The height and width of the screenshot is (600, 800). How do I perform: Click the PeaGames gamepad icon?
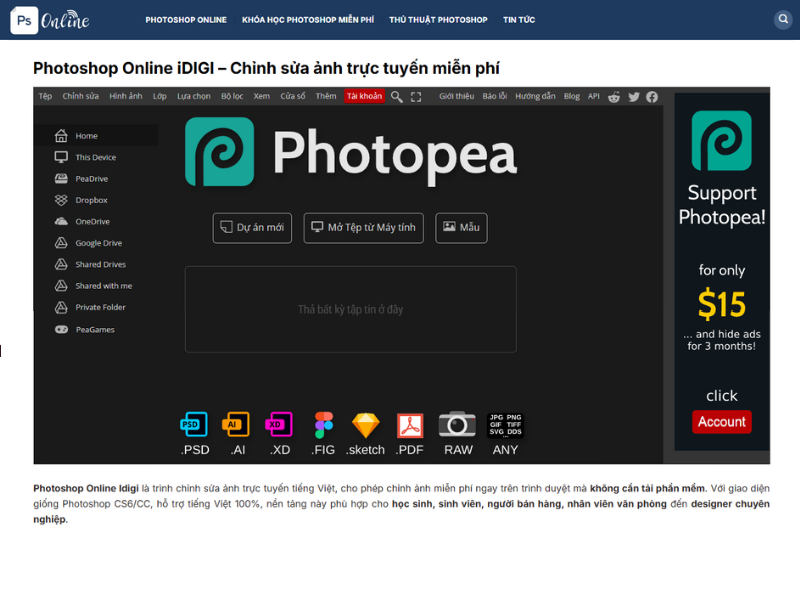61,330
